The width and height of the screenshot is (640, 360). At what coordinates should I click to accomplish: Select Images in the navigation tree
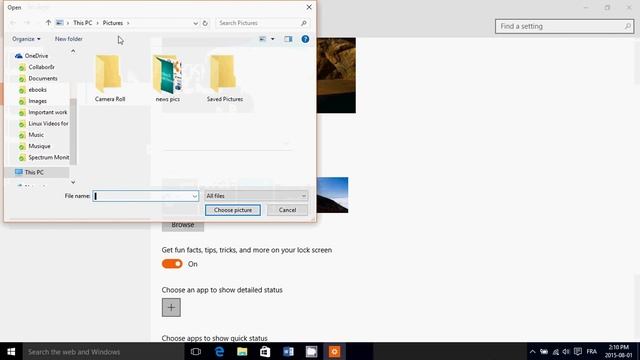coord(37,101)
